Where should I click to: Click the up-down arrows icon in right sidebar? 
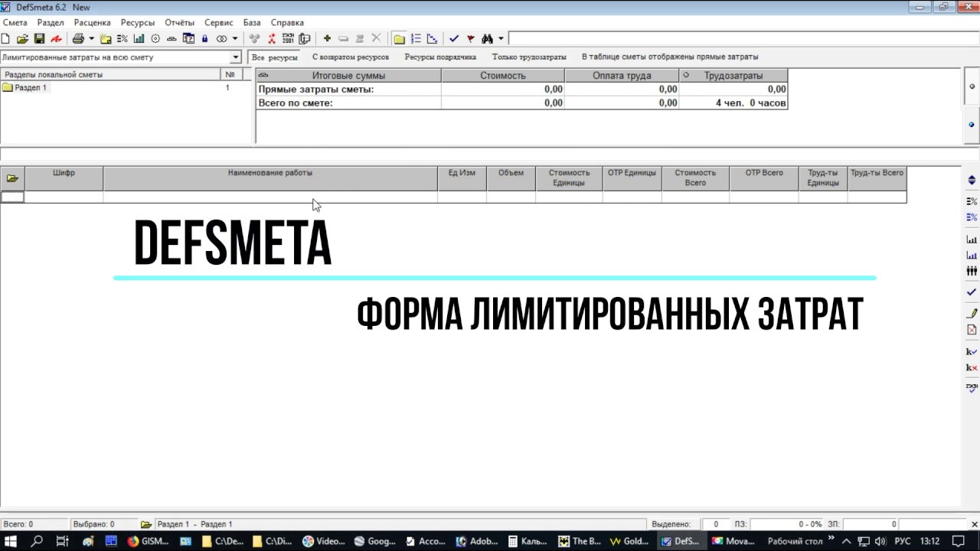(972, 181)
